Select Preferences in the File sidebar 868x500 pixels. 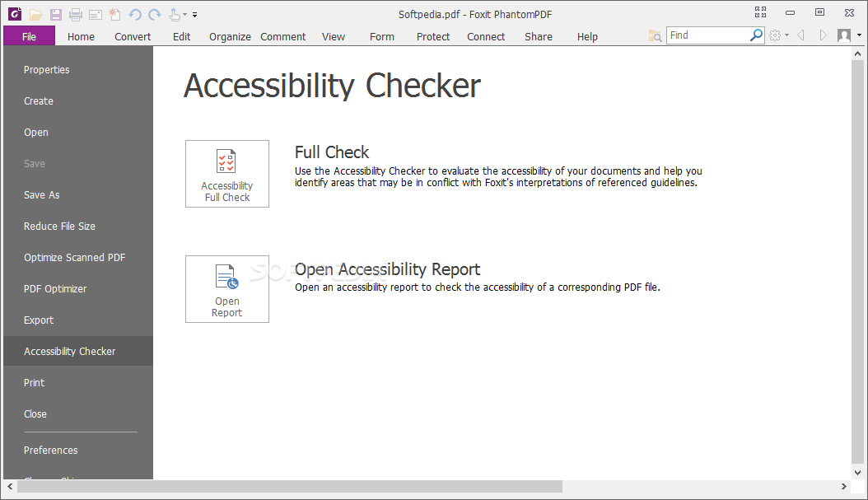78,451
